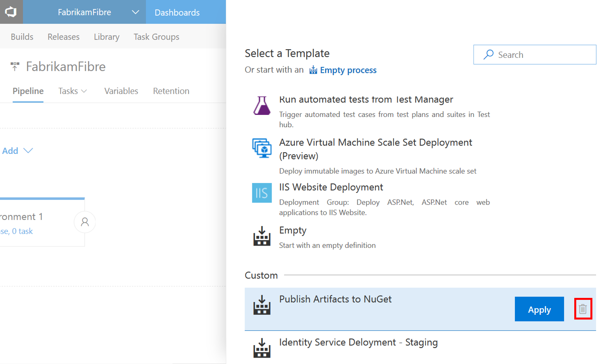Viewport: 603px width, 364px height.
Task: Select the FabrikamFibre project name in header
Action: coord(84,12)
